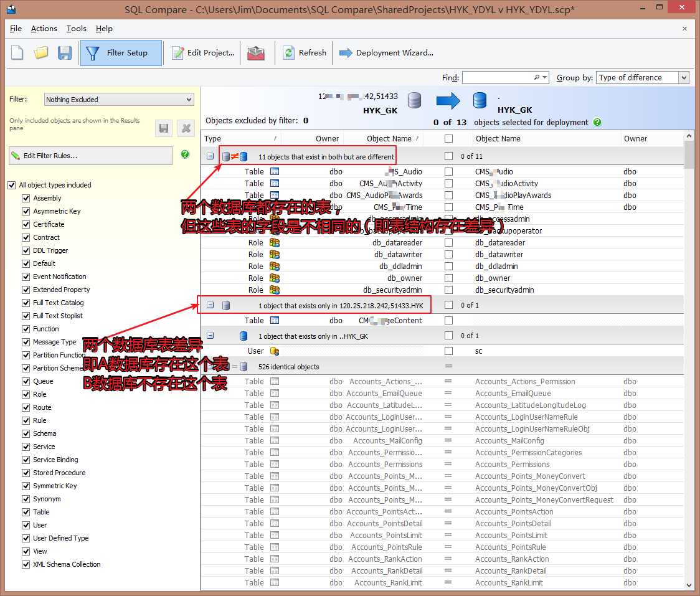Click results pane vertical scrollbar thumb

[x=689, y=154]
